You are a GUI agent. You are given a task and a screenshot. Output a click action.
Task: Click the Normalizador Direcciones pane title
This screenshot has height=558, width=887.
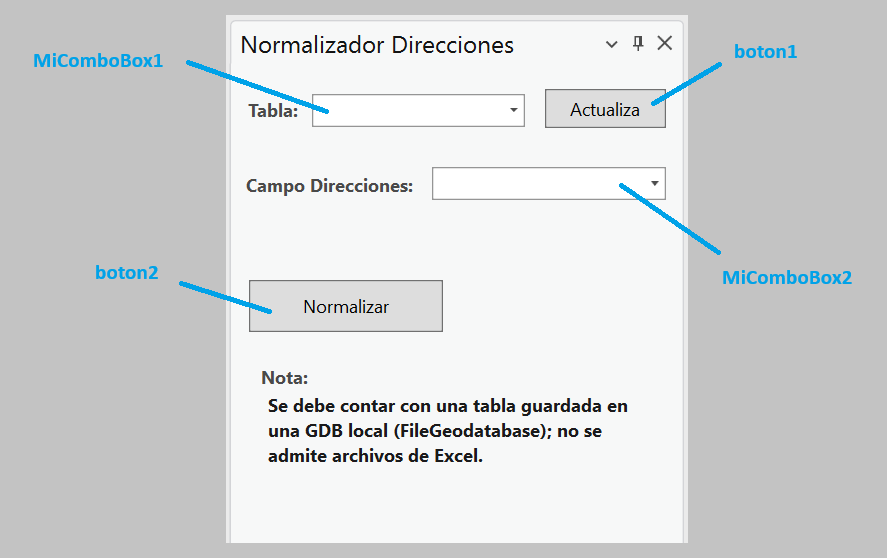(x=377, y=45)
